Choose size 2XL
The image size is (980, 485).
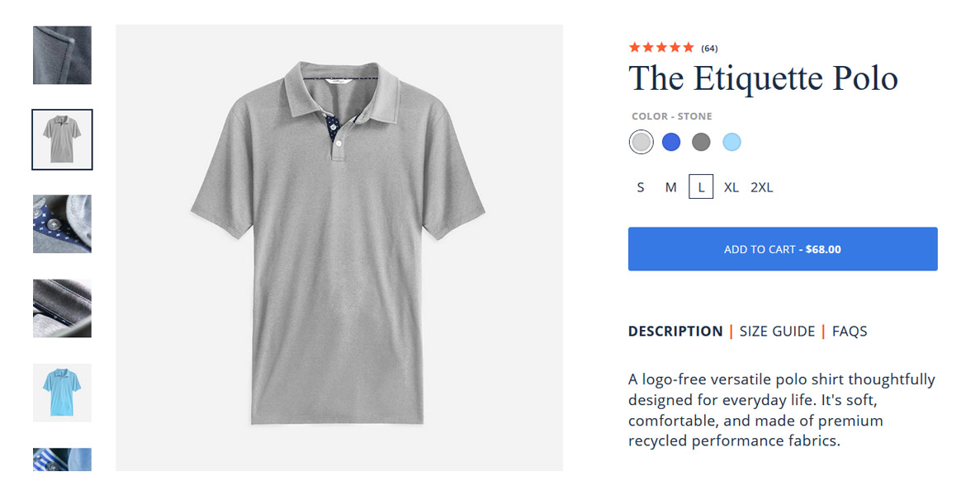pos(761,187)
